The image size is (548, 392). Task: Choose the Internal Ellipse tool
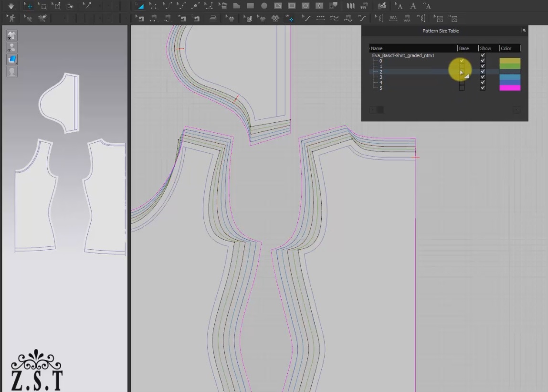tap(306, 6)
